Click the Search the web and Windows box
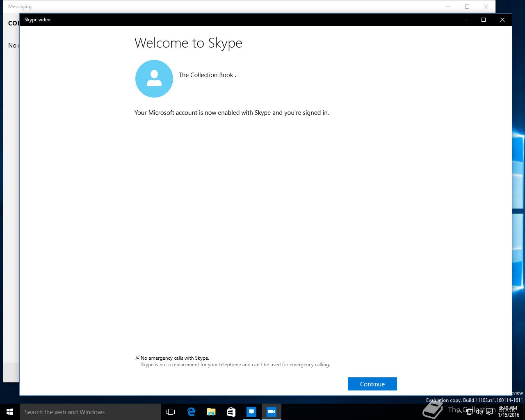525x420 pixels. (90, 412)
